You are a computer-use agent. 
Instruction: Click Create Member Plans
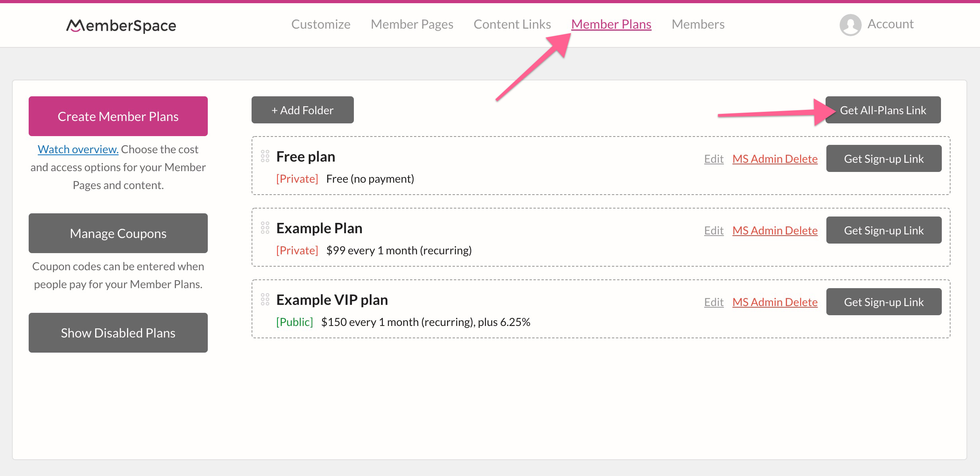[118, 116]
